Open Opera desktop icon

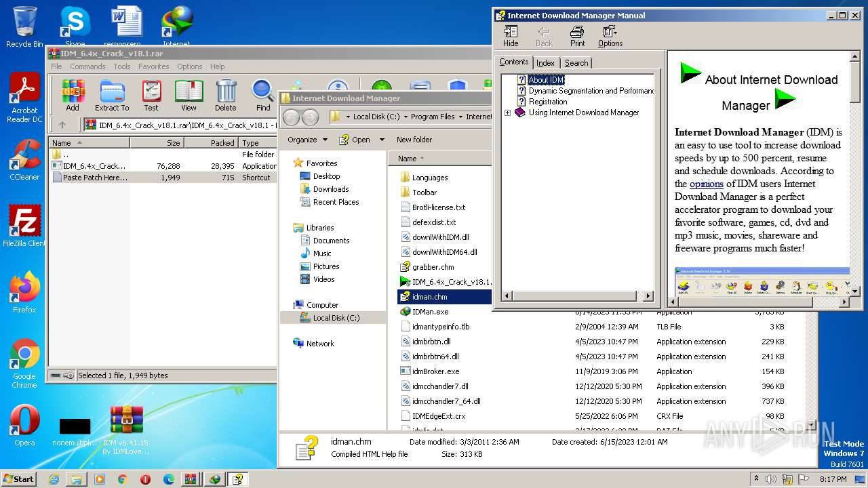tap(24, 426)
